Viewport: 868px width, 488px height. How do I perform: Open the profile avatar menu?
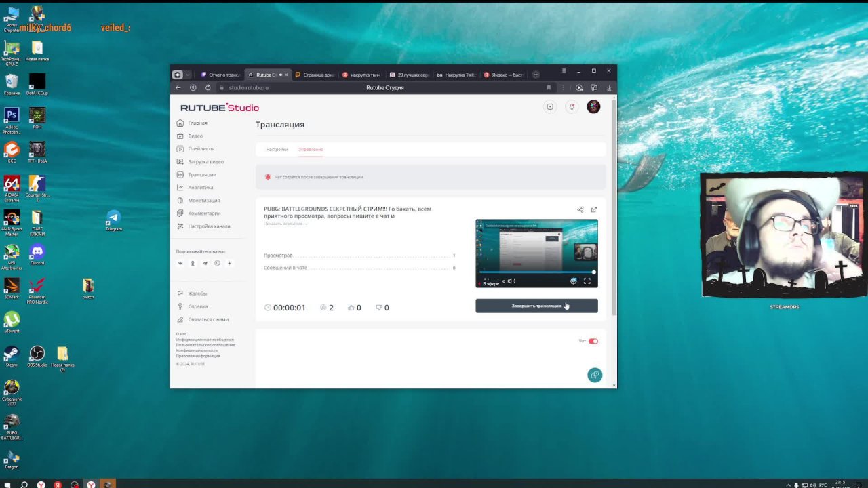pyautogui.click(x=593, y=107)
